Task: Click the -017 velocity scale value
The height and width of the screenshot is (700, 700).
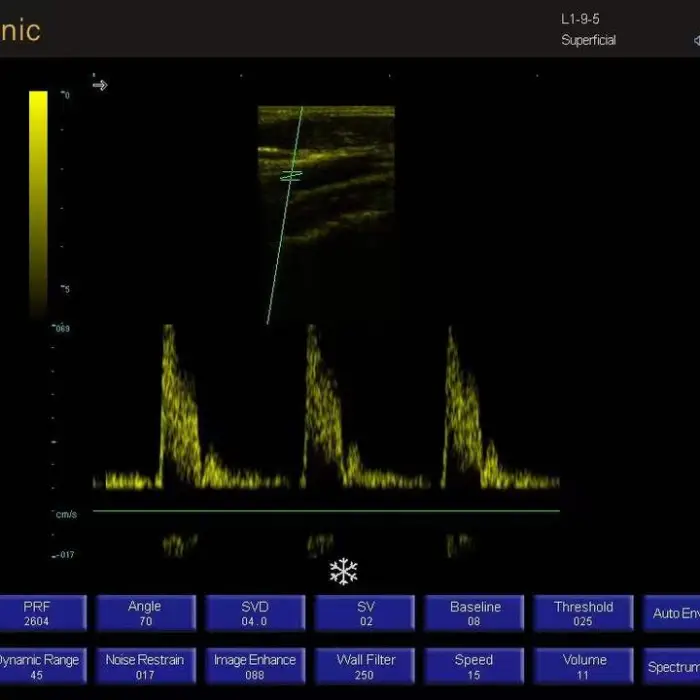Action: [66, 554]
